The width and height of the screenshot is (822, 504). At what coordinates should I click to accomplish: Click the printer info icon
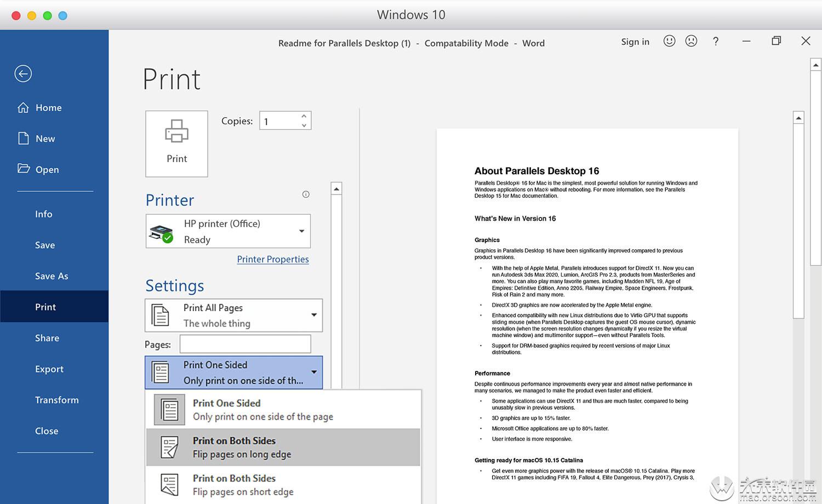(x=306, y=194)
